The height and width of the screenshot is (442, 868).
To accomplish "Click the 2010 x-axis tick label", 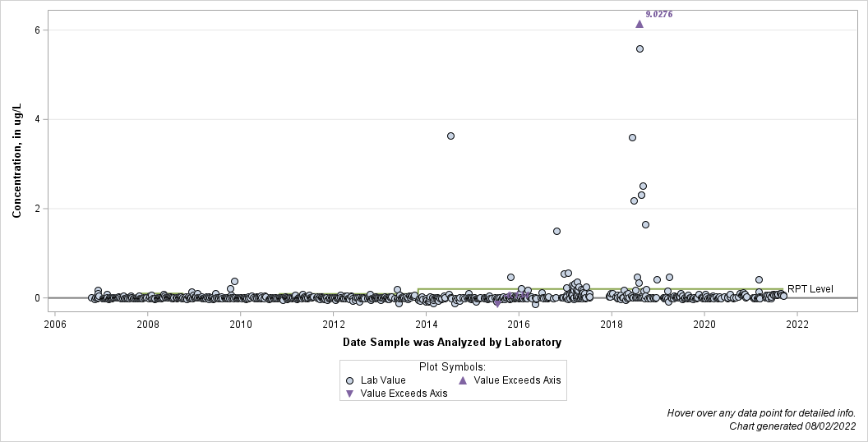I will pyautogui.click(x=240, y=325).
